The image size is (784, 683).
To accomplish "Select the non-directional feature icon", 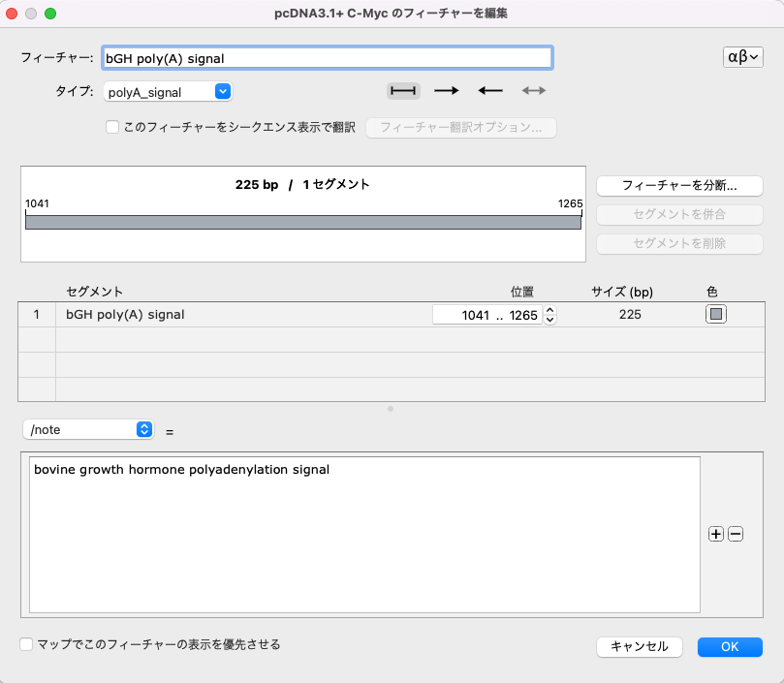I will (x=402, y=89).
